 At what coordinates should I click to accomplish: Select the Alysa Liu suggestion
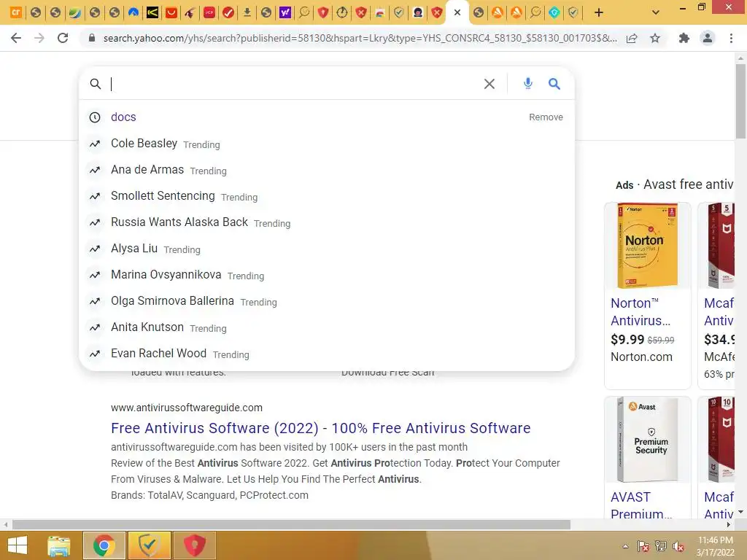coord(327,249)
